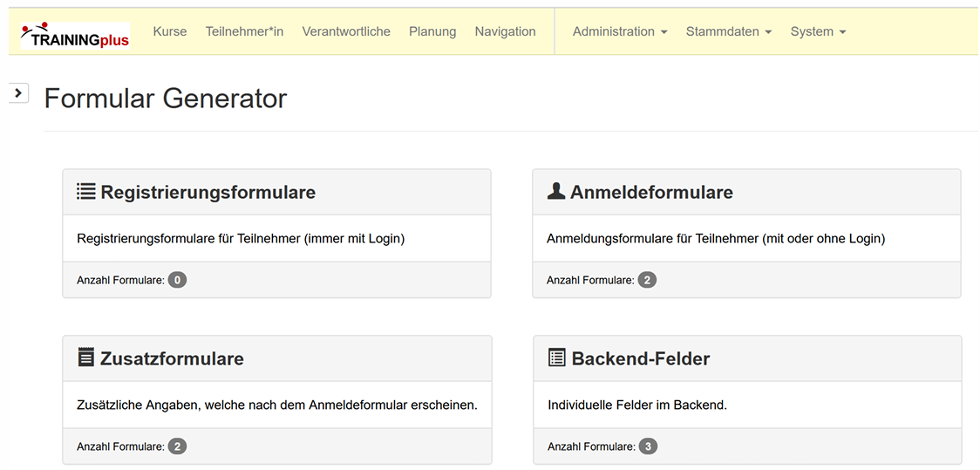Open the Teilnehmer*in menu item
Image resolution: width=980 pixels, height=470 pixels.
point(244,31)
